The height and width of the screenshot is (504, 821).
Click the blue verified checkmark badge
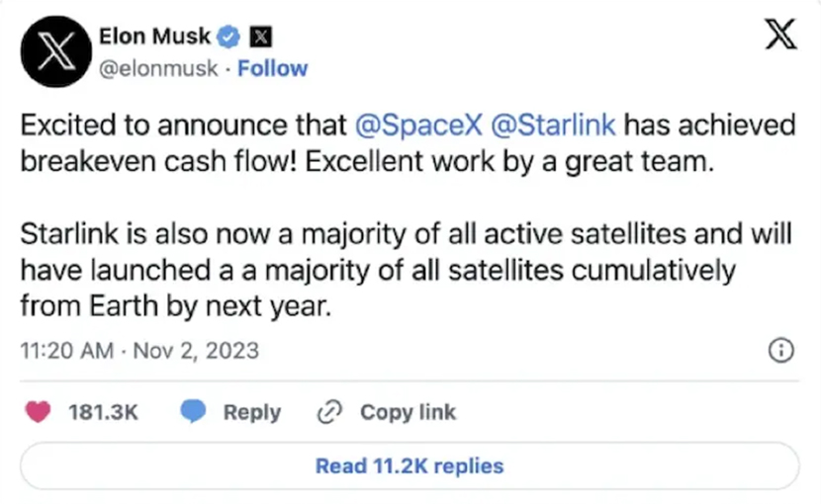pyautogui.click(x=228, y=38)
